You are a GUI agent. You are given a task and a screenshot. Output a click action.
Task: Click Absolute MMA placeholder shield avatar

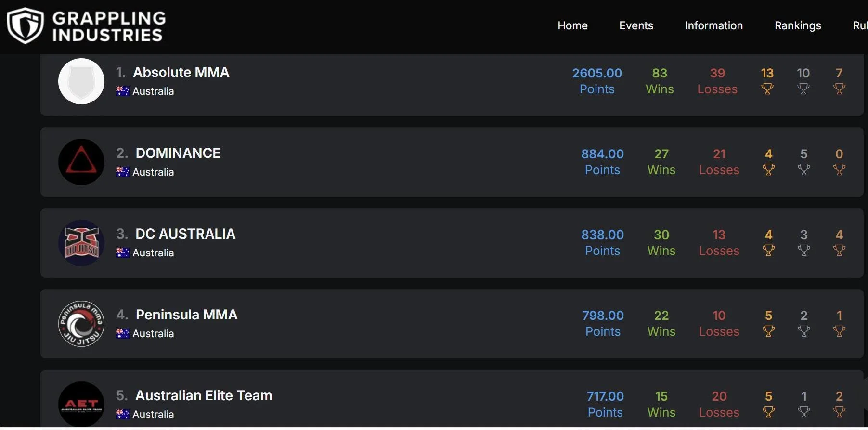tap(81, 81)
